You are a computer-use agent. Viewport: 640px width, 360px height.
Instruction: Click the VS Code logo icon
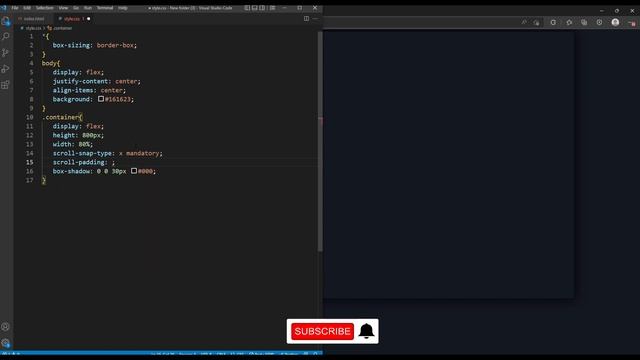(4, 8)
